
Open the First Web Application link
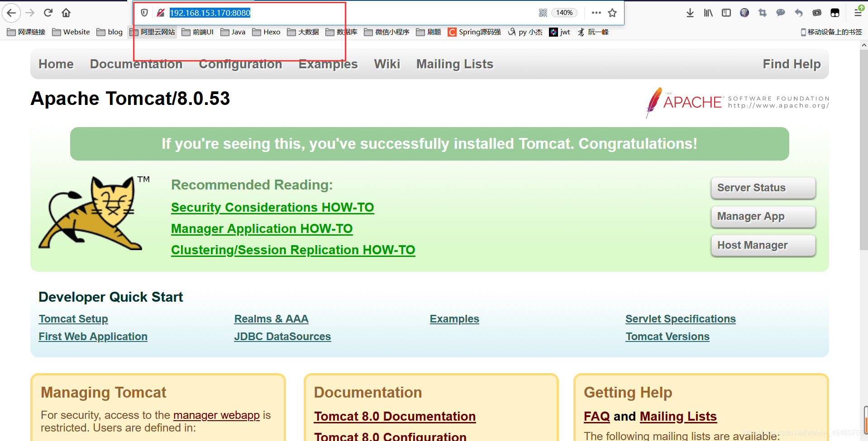point(93,337)
